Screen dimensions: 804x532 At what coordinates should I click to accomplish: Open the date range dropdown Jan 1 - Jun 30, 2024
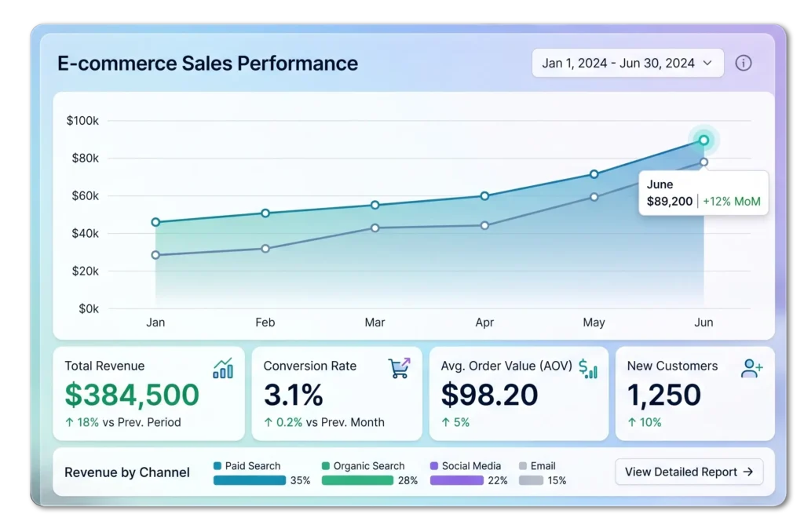tap(627, 63)
